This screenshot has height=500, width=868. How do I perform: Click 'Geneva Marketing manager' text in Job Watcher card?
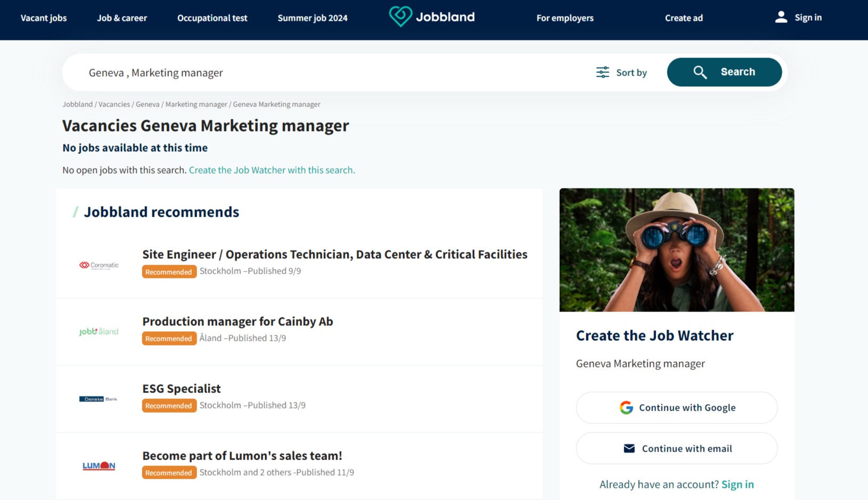pos(640,364)
